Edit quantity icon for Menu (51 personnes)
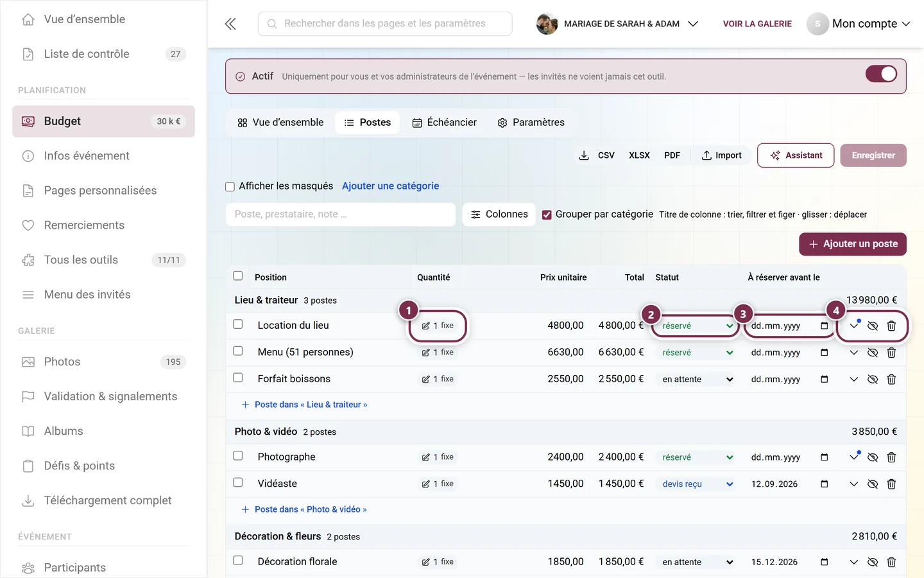The height and width of the screenshot is (578, 924). click(x=425, y=353)
